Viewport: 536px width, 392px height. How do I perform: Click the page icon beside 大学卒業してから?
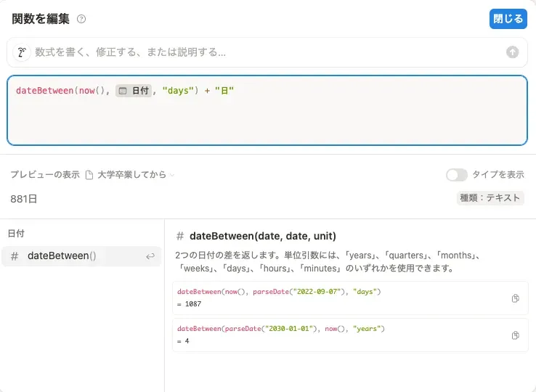tap(89, 175)
